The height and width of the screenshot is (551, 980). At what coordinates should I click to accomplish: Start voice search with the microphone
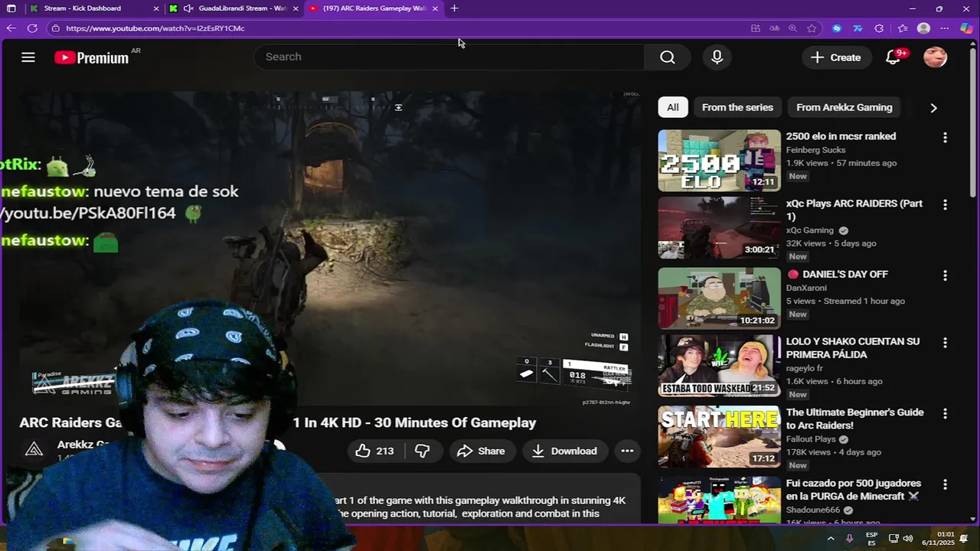[x=717, y=57]
